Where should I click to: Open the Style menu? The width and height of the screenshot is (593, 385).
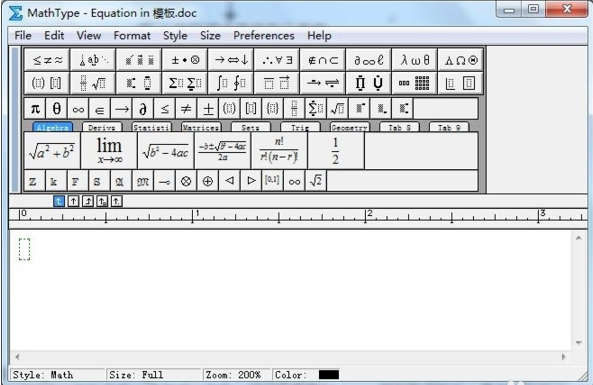coord(175,36)
